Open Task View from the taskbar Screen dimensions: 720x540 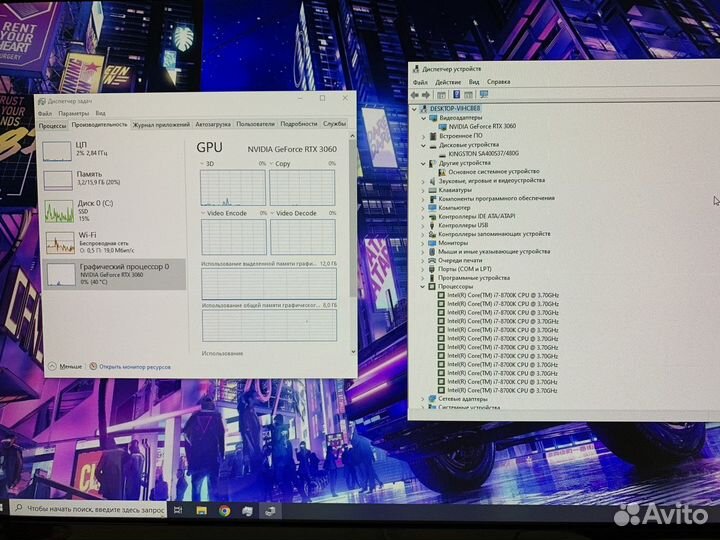click(178, 510)
